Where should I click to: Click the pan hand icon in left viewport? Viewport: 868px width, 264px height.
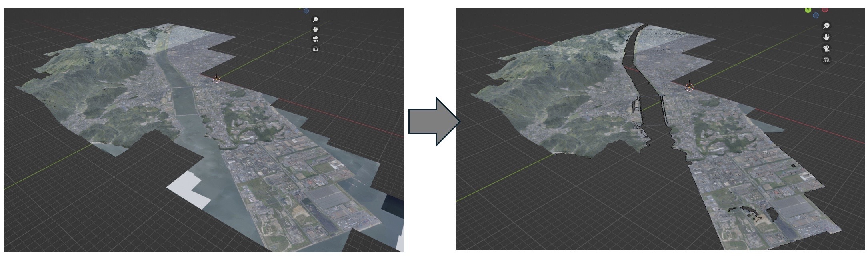pyautogui.click(x=316, y=29)
